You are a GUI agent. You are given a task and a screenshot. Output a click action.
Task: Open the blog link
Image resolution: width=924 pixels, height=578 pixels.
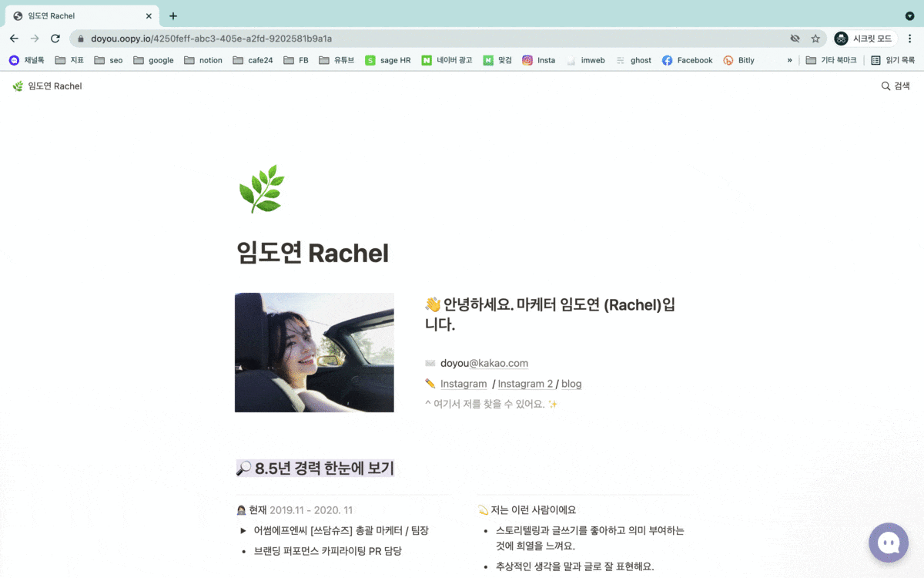click(571, 384)
